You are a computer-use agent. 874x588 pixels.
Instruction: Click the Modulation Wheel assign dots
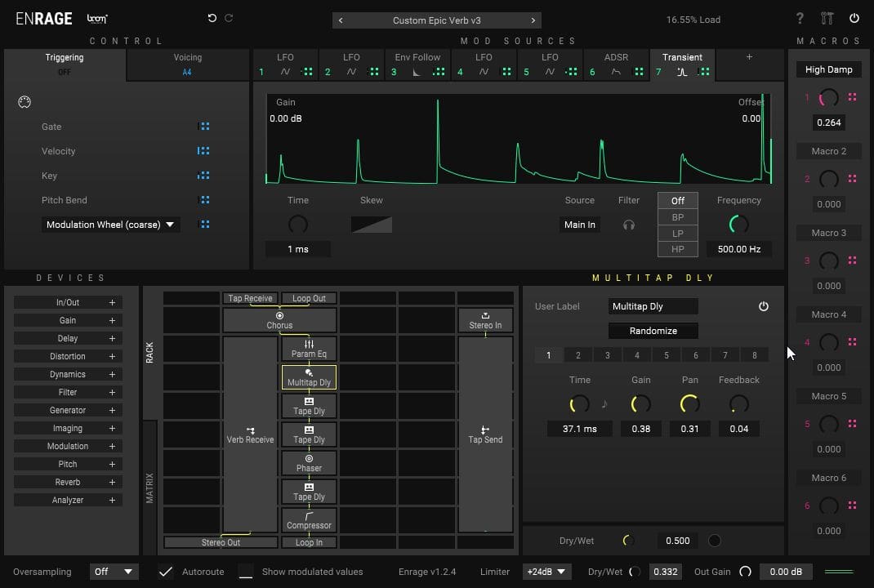click(x=204, y=225)
